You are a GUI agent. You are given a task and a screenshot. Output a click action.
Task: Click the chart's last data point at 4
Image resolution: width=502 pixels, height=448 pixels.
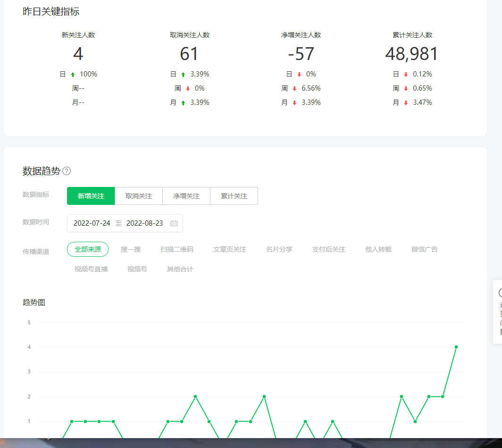456,347
